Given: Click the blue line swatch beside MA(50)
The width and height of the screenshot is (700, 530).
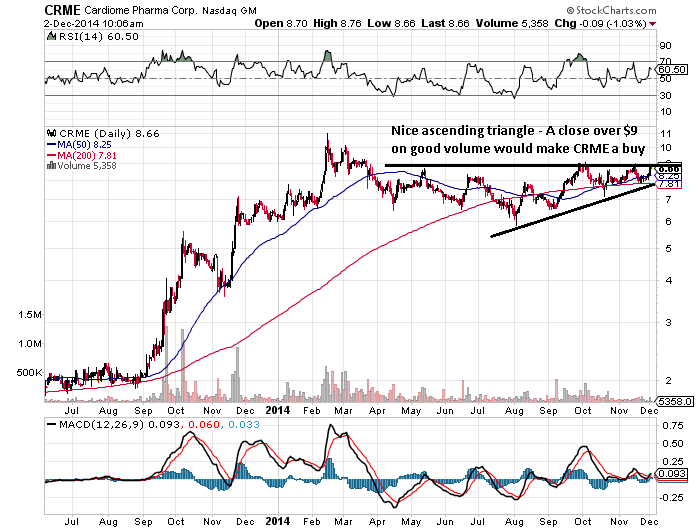Looking at the screenshot, I should (x=51, y=145).
